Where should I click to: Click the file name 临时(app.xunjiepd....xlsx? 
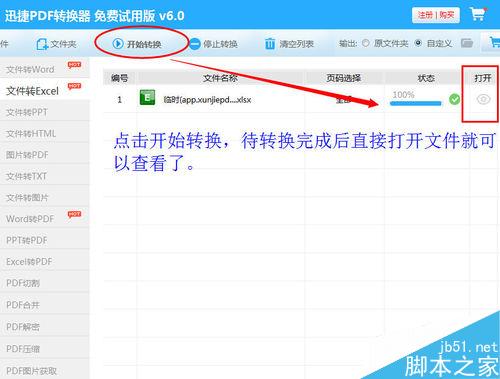point(207,100)
